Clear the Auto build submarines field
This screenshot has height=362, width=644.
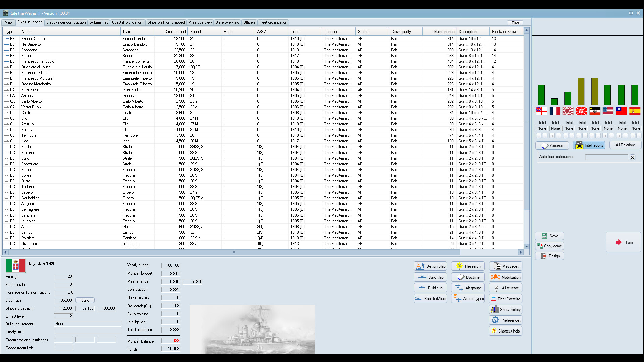632,157
